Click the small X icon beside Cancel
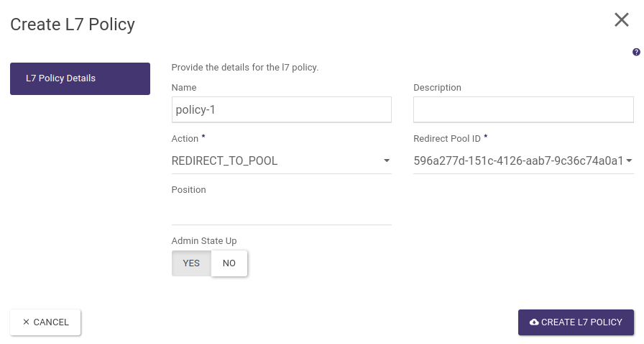The image size is (644, 344). coord(27,322)
